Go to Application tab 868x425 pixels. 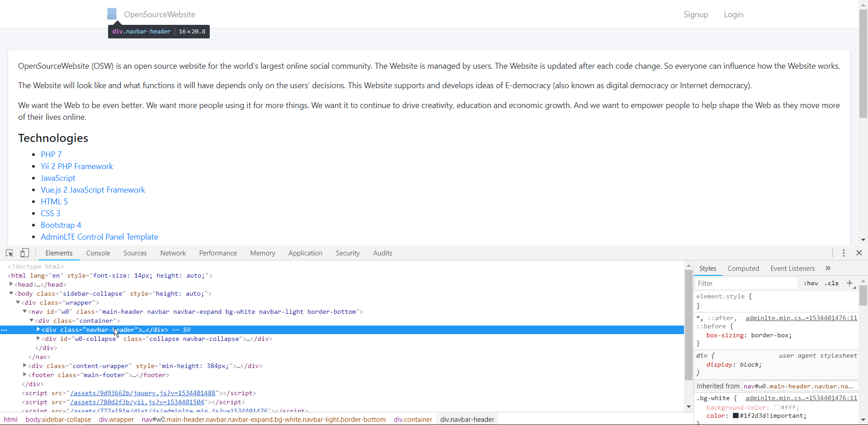click(x=306, y=253)
